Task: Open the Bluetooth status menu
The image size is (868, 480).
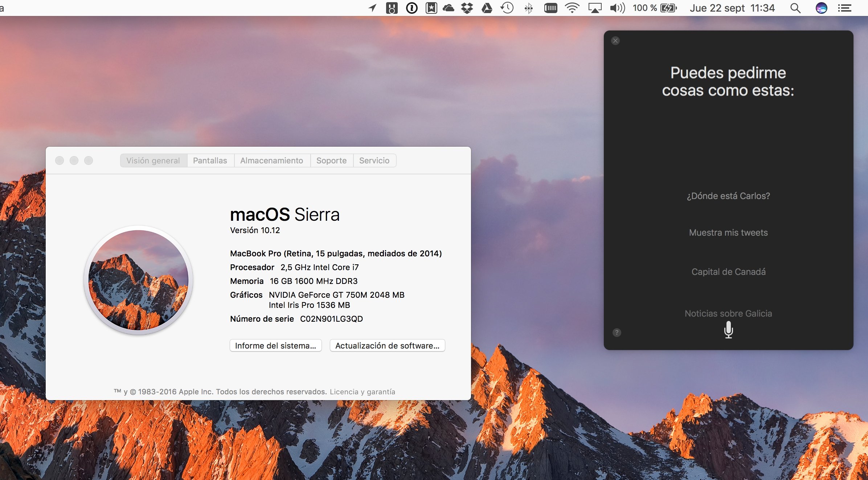Action: 529,8
